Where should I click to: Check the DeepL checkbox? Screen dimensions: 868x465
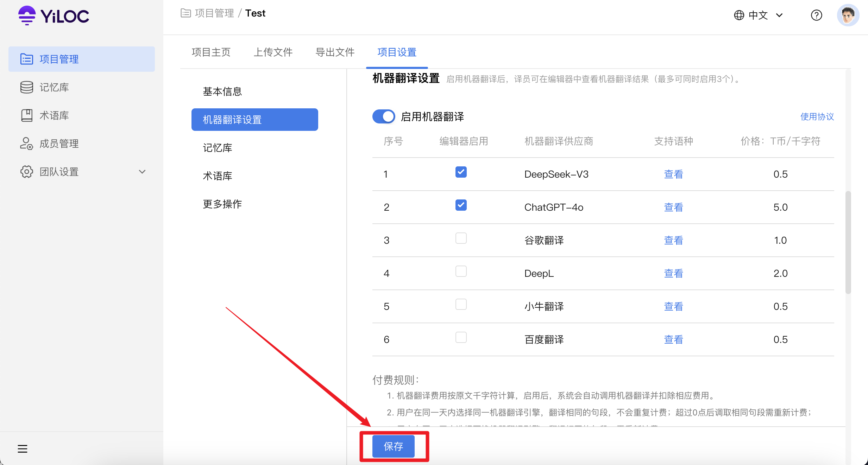[461, 271]
